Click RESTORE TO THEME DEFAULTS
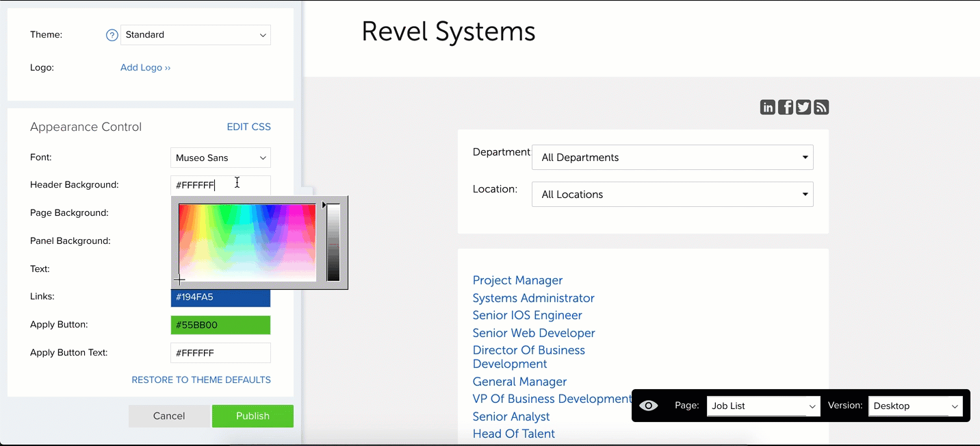 (201, 380)
